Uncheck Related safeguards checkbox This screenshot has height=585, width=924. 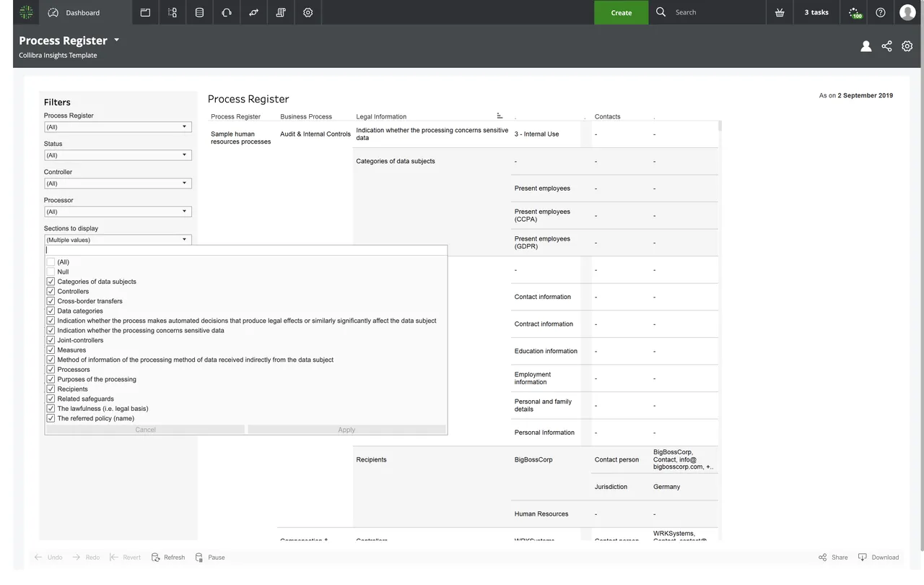pos(51,399)
